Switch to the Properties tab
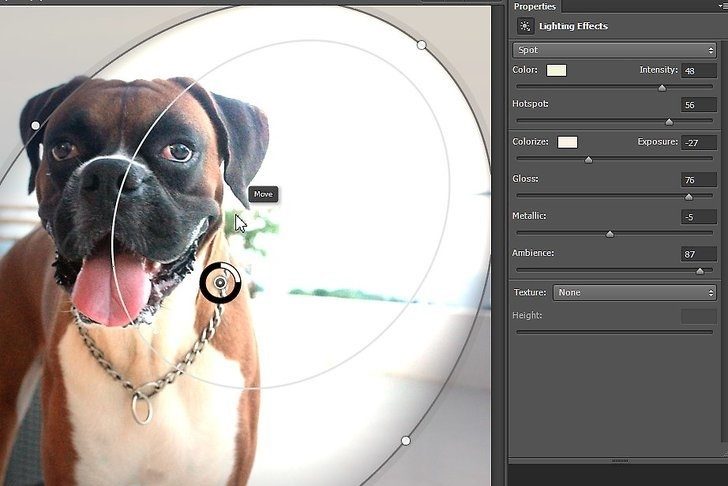This screenshot has width=728, height=486. pyautogui.click(x=535, y=6)
